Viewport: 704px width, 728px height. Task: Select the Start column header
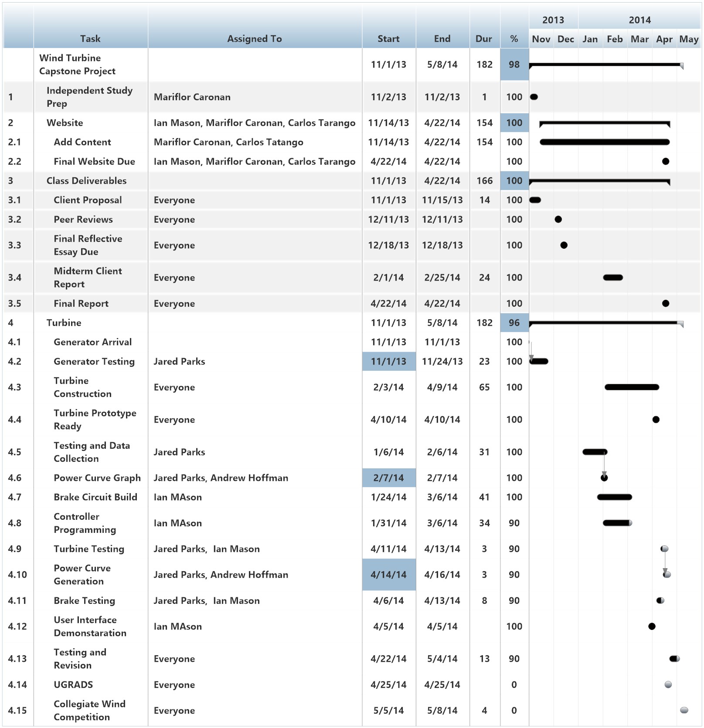[x=388, y=39]
